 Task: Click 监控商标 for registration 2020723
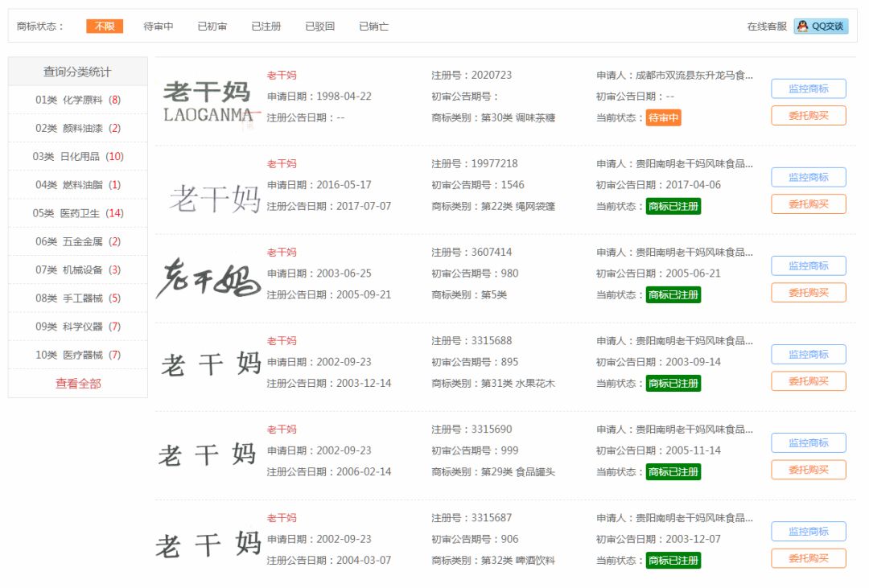809,88
